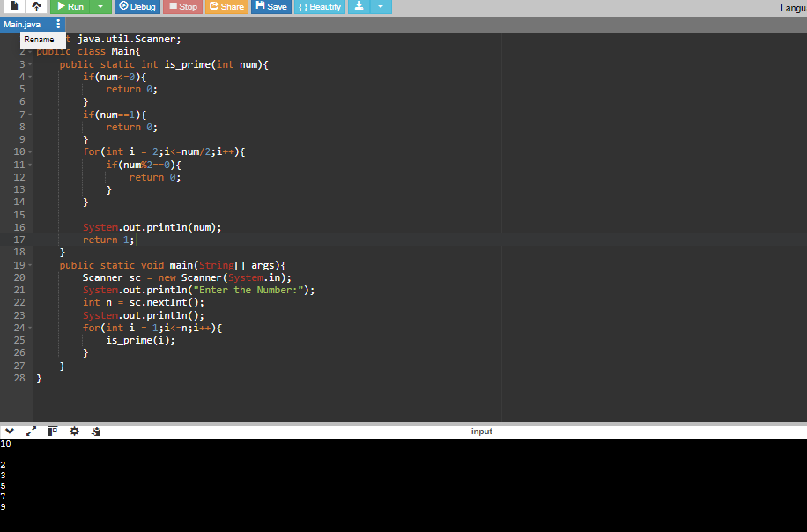Open the dropdown arrow beside Run
Viewport: 807px width, 532px height.
tap(100, 6)
